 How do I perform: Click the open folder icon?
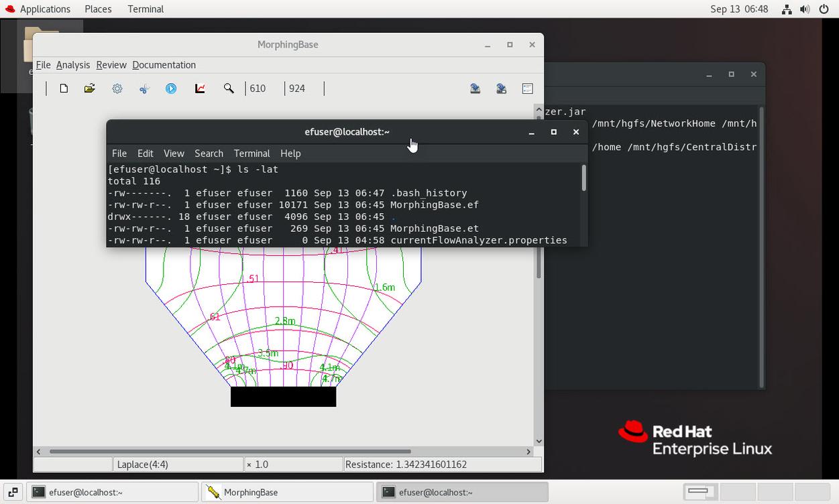click(89, 88)
